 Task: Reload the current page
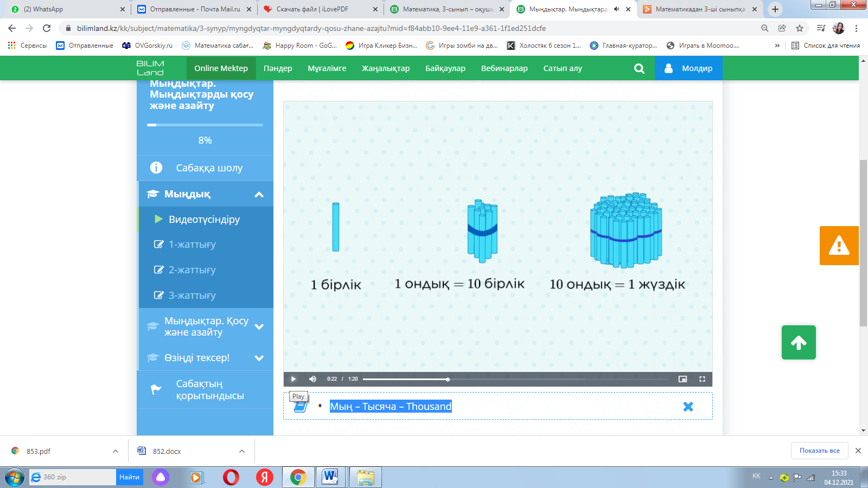click(47, 28)
